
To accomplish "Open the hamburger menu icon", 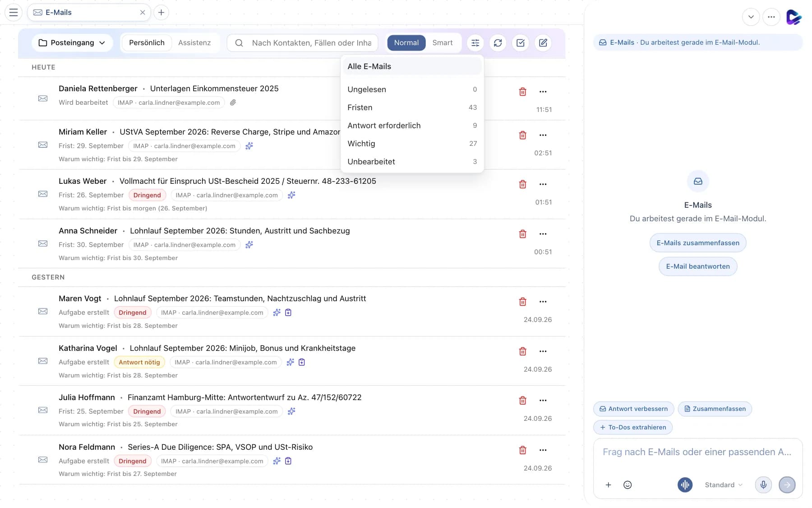I will pos(14,13).
